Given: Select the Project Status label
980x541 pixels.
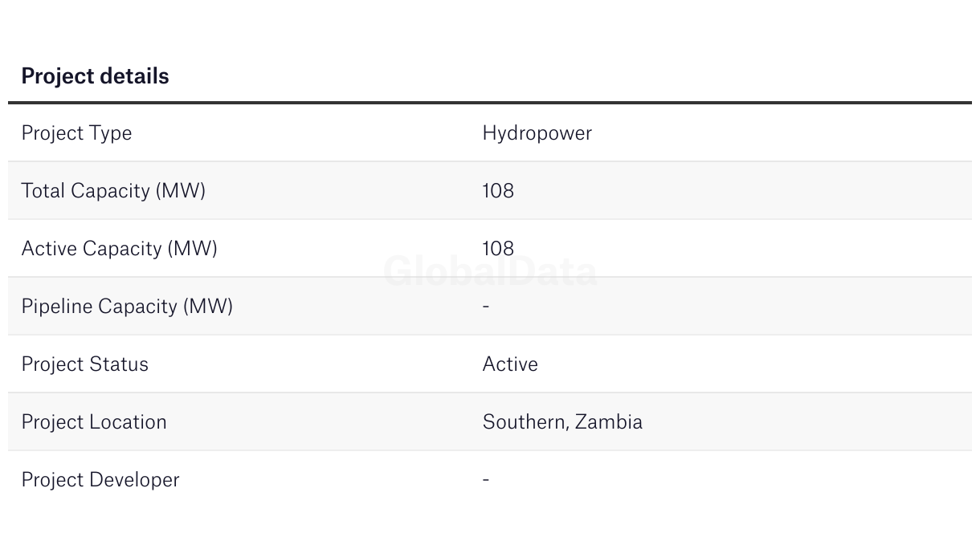Looking at the screenshot, I should point(84,364).
